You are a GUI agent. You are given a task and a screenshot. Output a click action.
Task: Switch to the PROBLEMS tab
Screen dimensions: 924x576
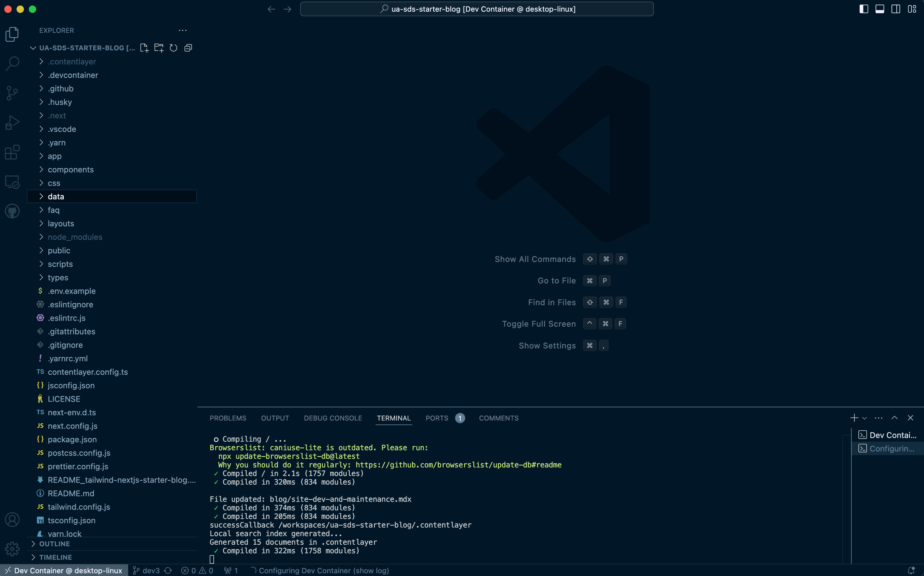pyautogui.click(x=228, y=418)
